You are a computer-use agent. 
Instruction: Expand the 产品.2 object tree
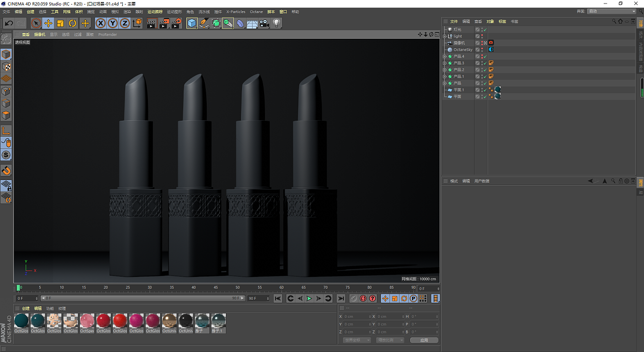(445, 70)
